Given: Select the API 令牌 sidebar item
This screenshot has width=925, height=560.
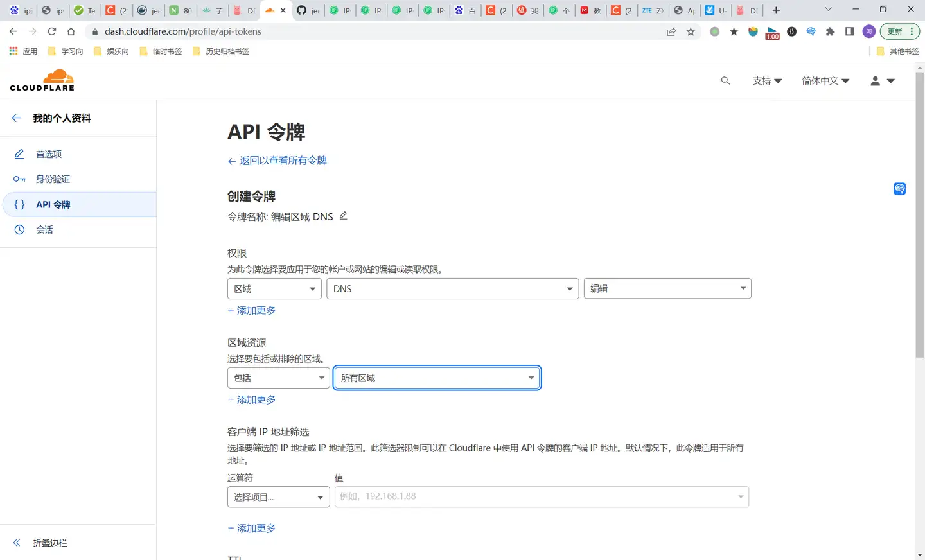Looking at the screenshot, I should pyautogui.click(x=78, y=204).
